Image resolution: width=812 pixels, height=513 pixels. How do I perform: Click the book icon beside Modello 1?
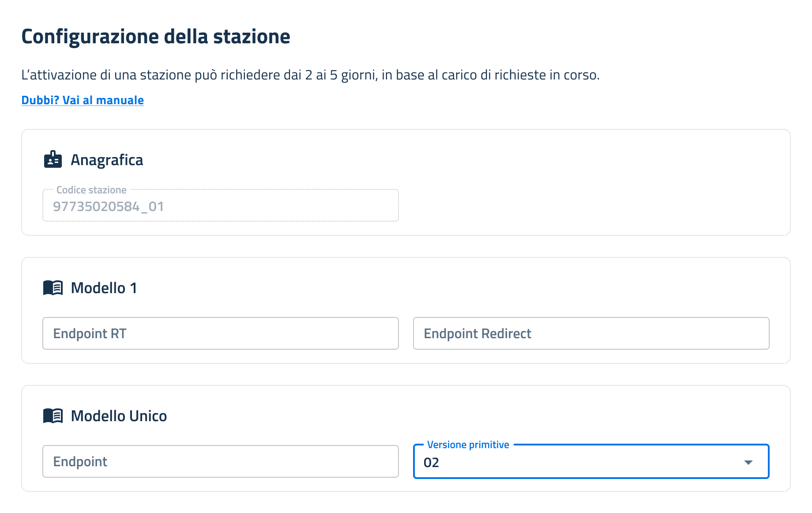point(53,288)
